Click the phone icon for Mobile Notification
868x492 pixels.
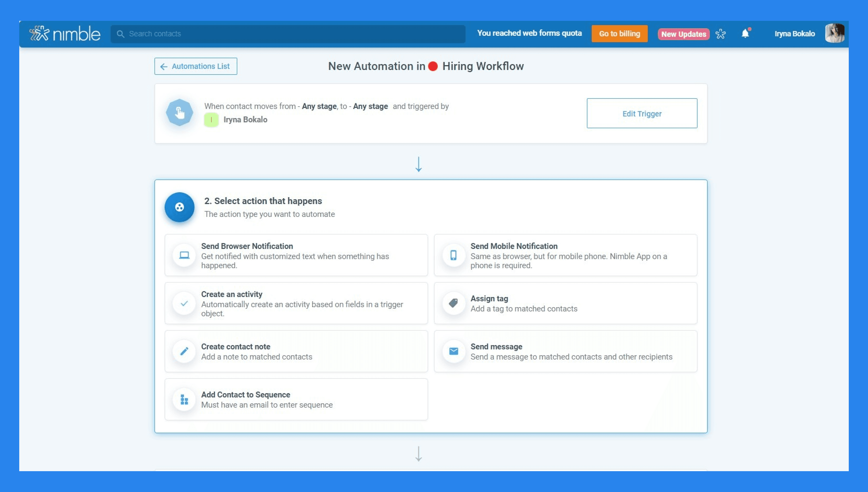(x=454, y=255)
